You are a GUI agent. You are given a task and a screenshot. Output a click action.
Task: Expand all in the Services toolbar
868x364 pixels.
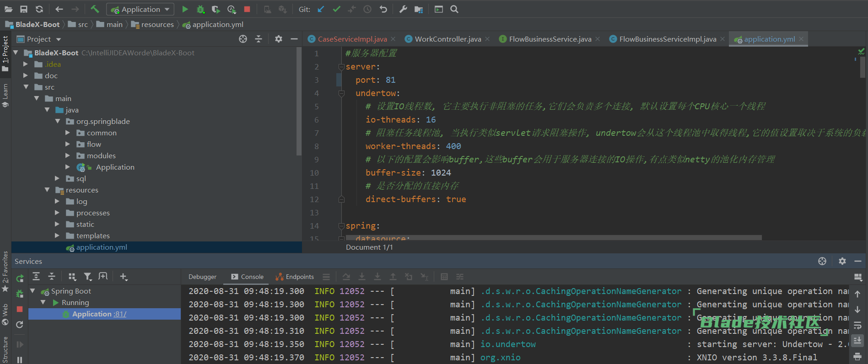[x=36, y=276]
